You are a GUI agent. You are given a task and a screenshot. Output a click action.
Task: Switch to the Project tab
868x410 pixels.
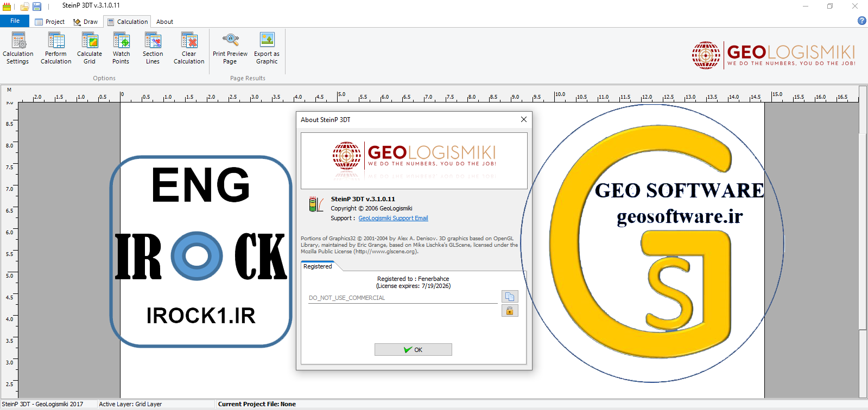50,22
